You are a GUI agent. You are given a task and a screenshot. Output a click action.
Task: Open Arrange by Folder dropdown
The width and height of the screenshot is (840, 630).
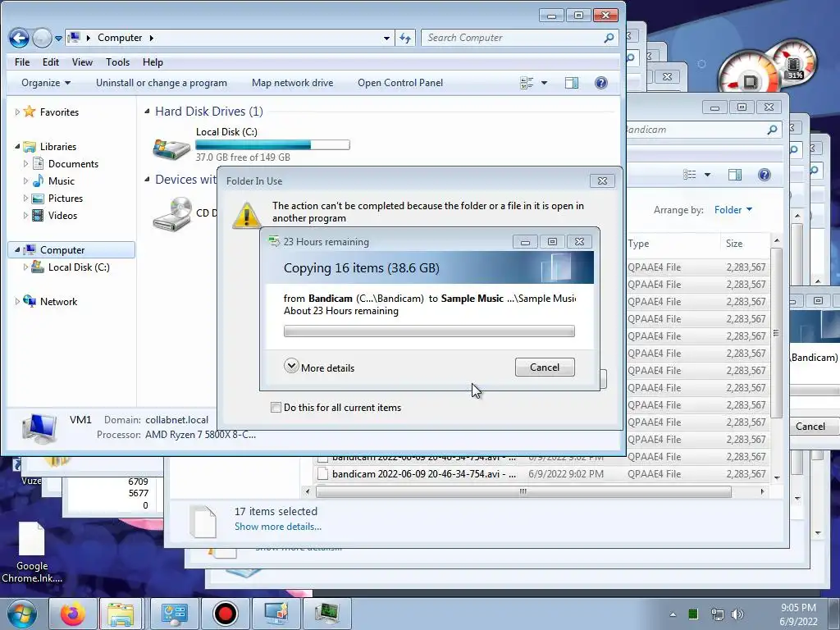(x=733, y=210)
